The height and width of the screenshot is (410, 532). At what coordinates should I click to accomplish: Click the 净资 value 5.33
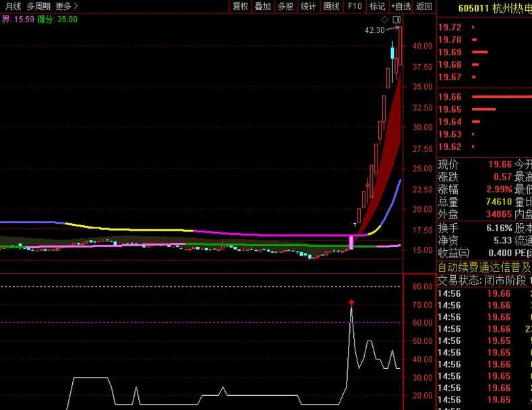(502, 240)
